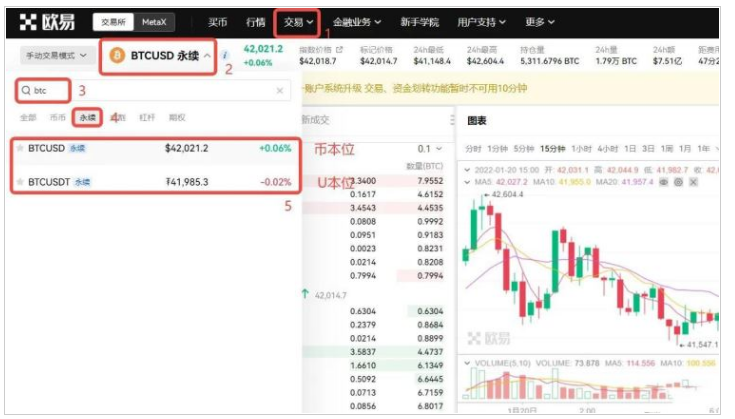This screenshot has height=419, width=735.
Task: Open the 交易 dropdown menu
Action: (298, 21)
